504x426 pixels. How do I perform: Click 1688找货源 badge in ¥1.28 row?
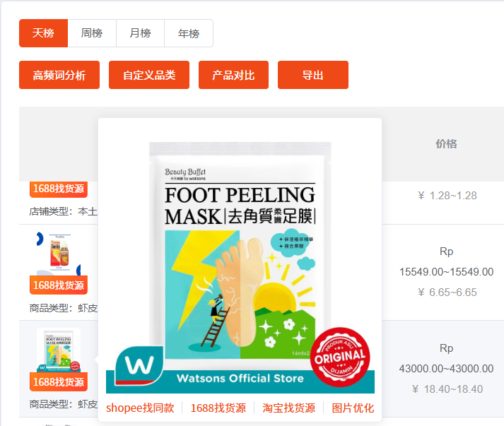[59, 189]
